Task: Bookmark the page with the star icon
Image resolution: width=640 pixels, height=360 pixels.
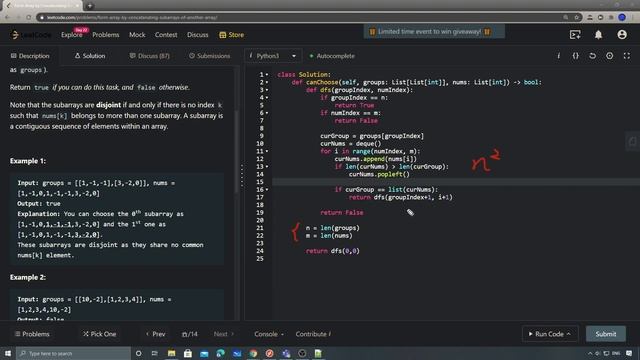Action: point(577,18)
